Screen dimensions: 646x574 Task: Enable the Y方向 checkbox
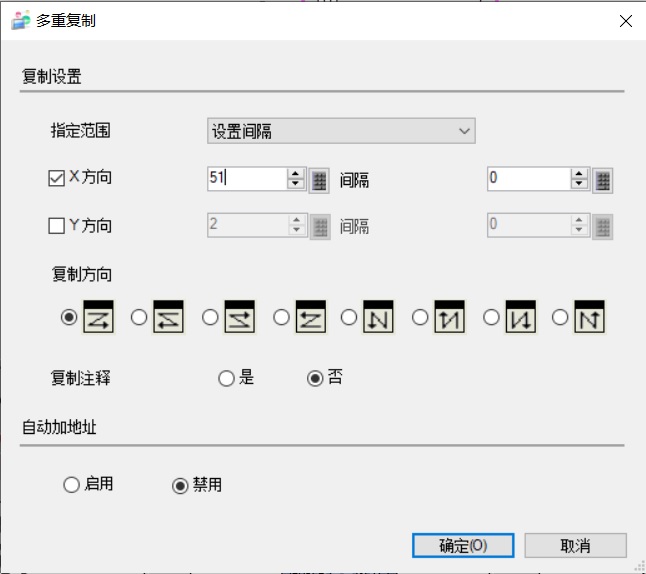(x=57, y=226)
